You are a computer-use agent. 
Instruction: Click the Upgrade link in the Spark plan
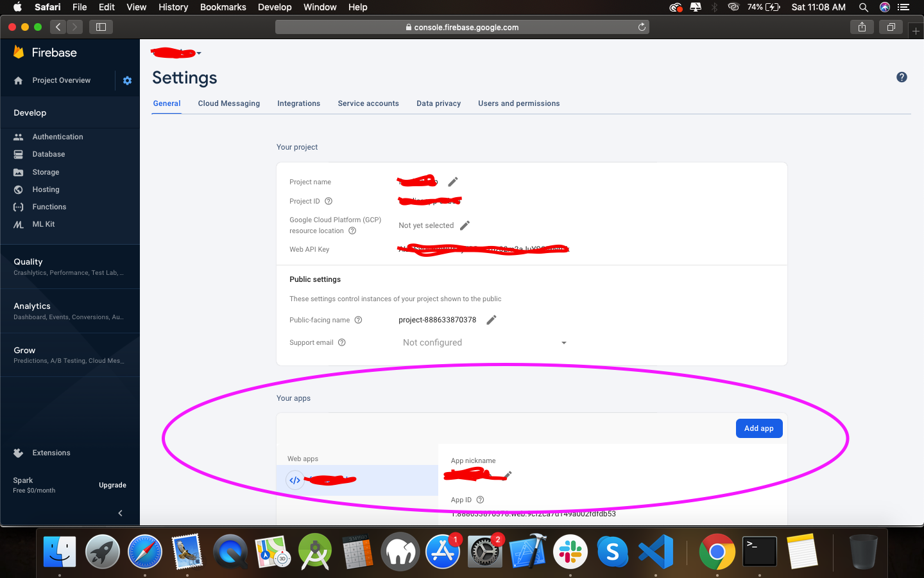pyautogui.click(x=112, y=485)
